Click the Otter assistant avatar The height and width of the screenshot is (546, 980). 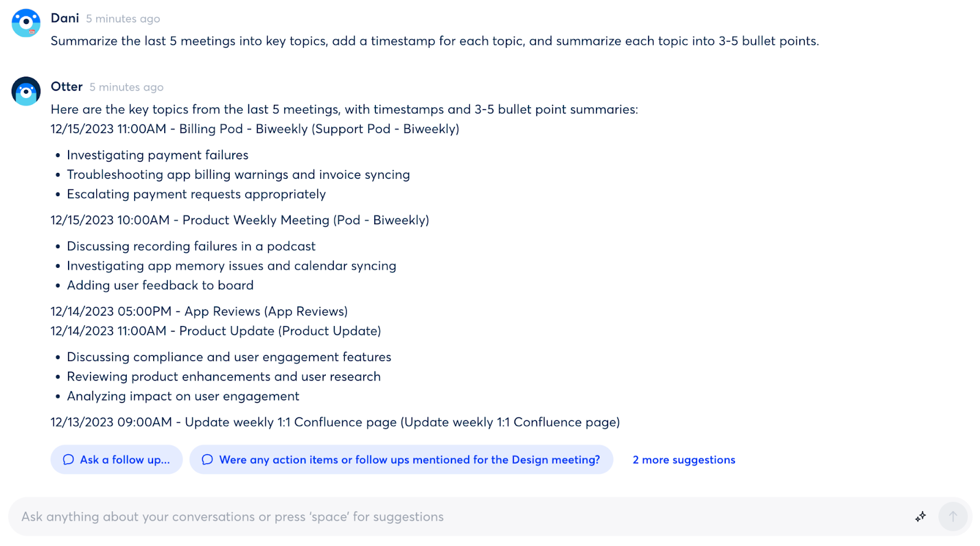point(26,91)
